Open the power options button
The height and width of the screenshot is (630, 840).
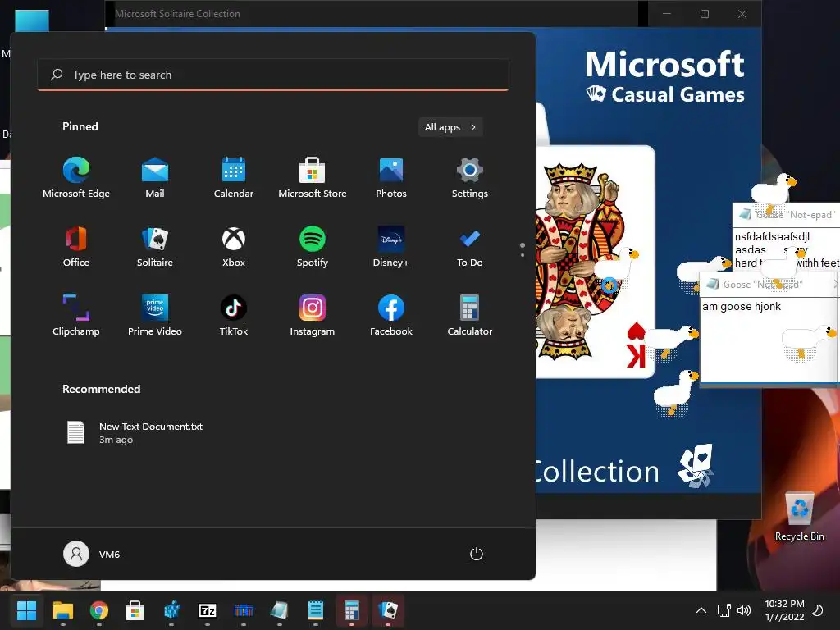click(x=477, y=554)
